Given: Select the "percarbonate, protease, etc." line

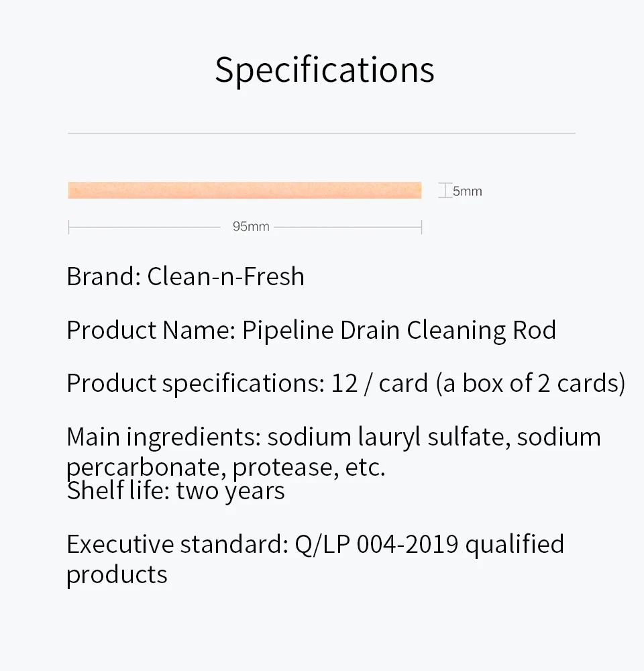Looking at the screenshot, I should [x=225, y=466].
